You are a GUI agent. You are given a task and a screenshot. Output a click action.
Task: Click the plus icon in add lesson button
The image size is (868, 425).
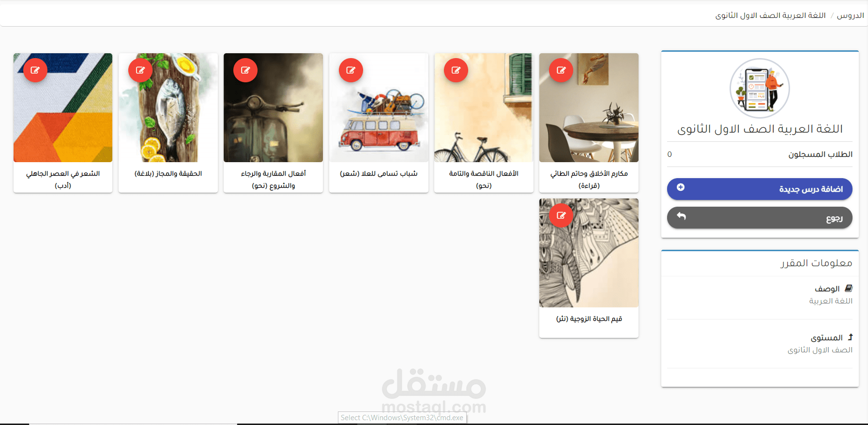click(681, 187)
